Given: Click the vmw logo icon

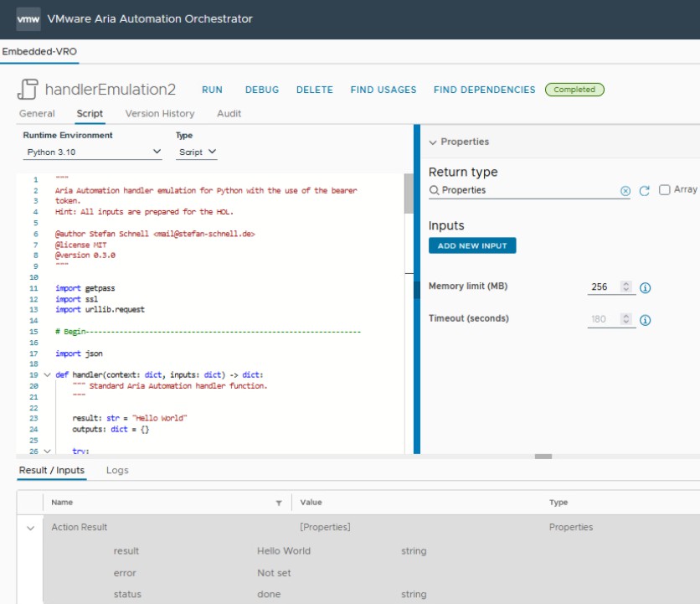Looking at the screenshot, I should 28,19.
